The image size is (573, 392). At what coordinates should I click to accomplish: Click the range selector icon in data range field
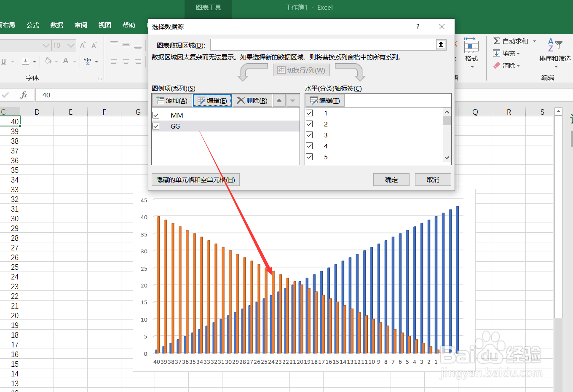tap(441, 44)
